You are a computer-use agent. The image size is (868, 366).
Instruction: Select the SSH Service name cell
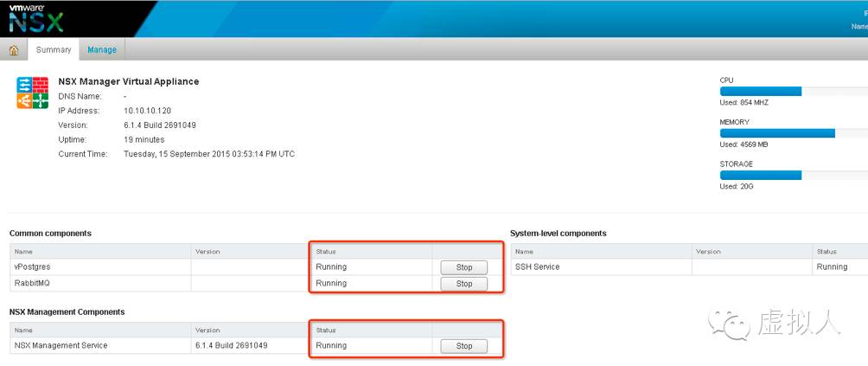click(x=601, y=266)
